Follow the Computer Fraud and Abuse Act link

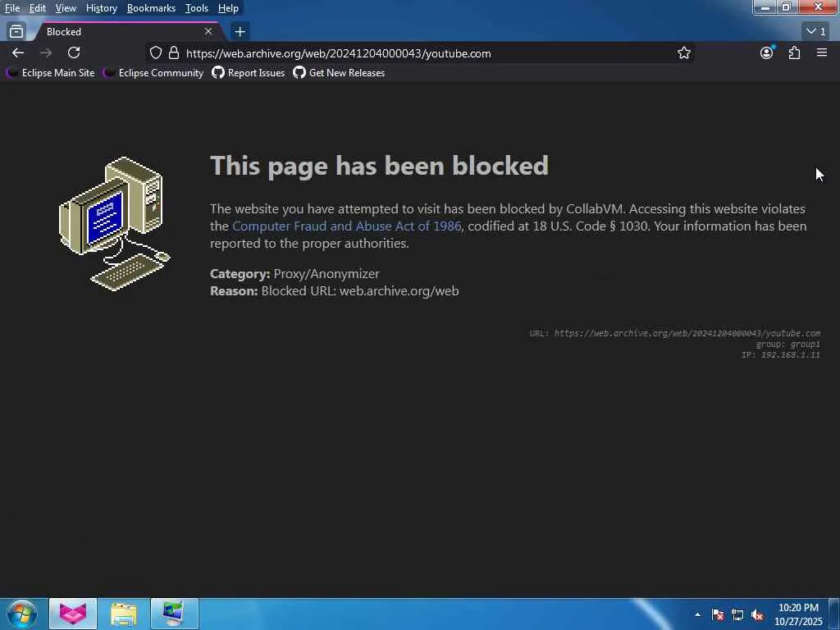[347, 226]
